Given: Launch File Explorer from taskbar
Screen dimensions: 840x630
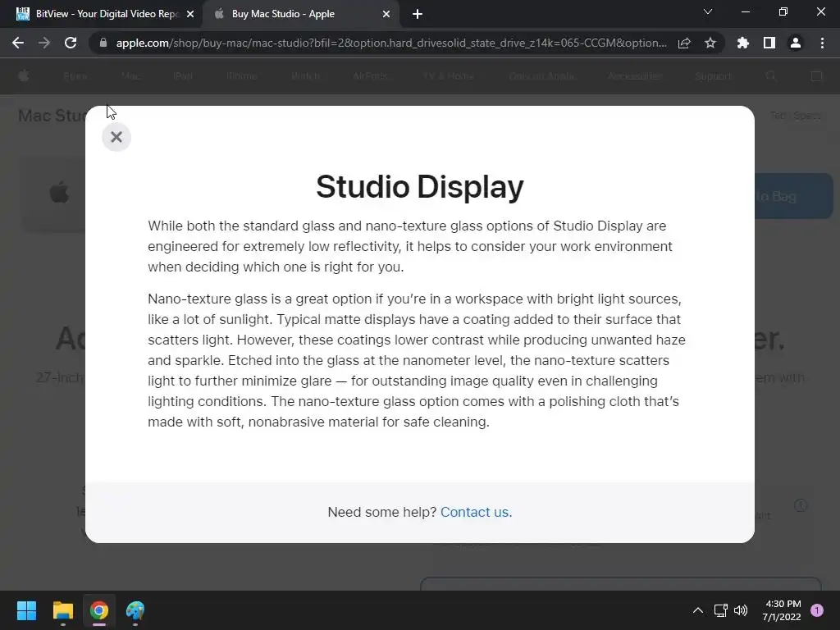Looking at the screenshot, I should click(x=62, y=610).
